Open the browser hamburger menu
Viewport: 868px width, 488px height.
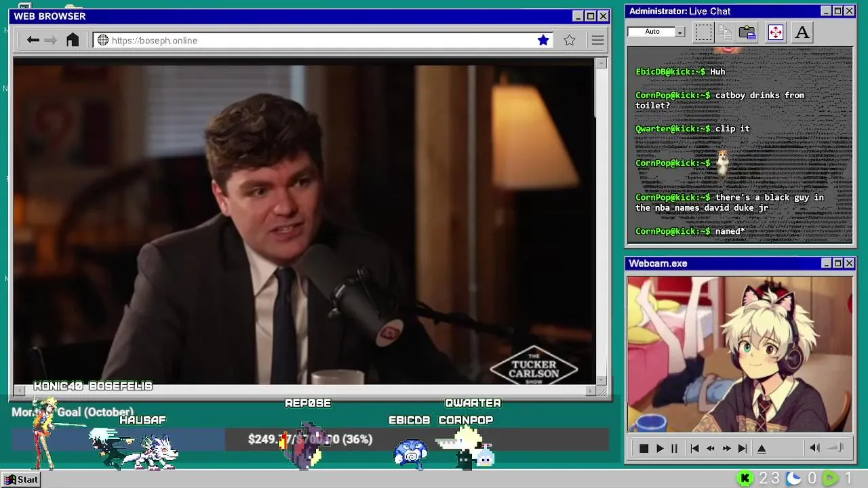pyautogui.click(x=597, y=41)
